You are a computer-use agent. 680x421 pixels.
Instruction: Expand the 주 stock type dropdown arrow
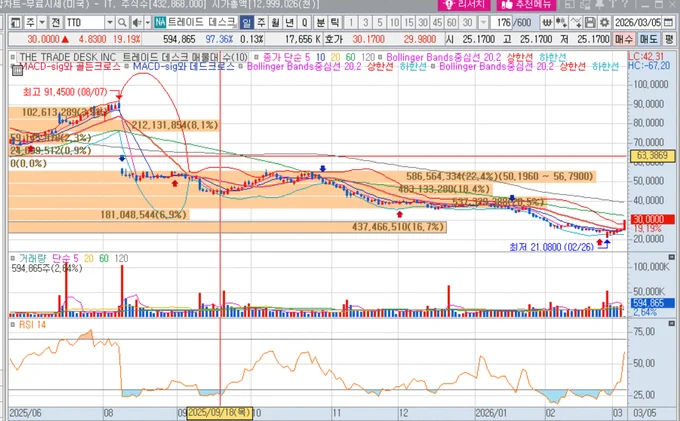click(42, 22)
